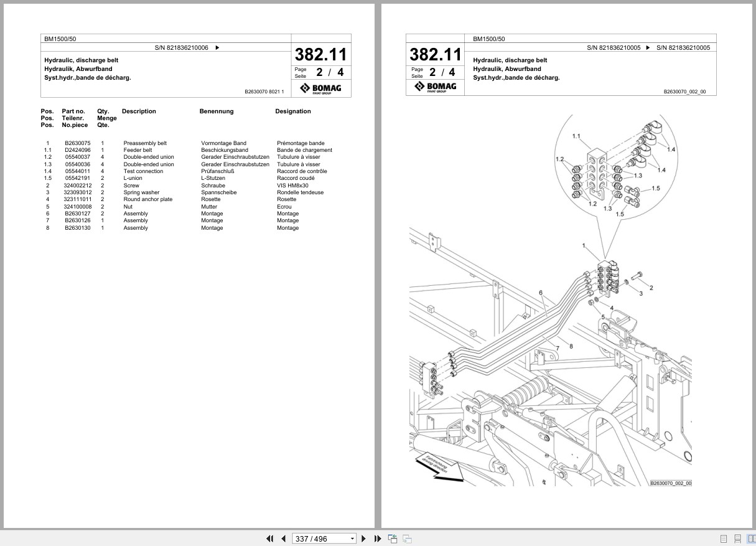756x546 pixels.
Task: Click the 'Part no.' column header
Action: click(x=73, y=111)
